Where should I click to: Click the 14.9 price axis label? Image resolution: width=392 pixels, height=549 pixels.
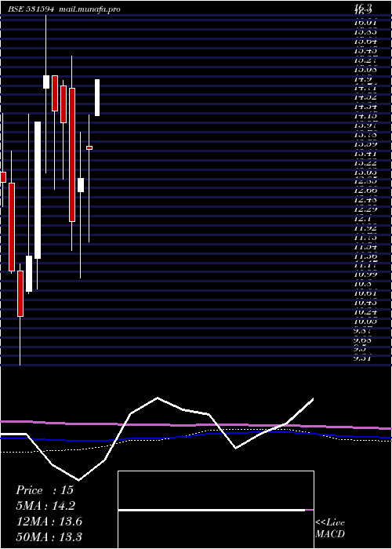pyautogui.click(x=362, y=79)
